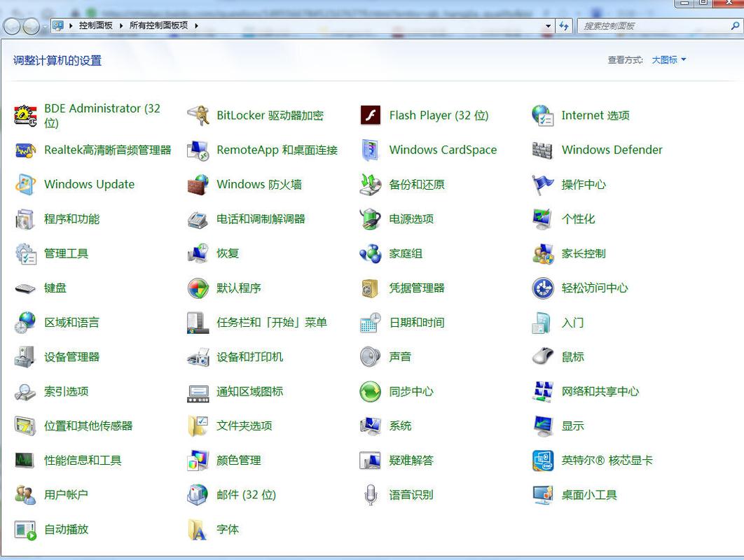
Task: Open Windows Defender
Action: tap(612, 150)
